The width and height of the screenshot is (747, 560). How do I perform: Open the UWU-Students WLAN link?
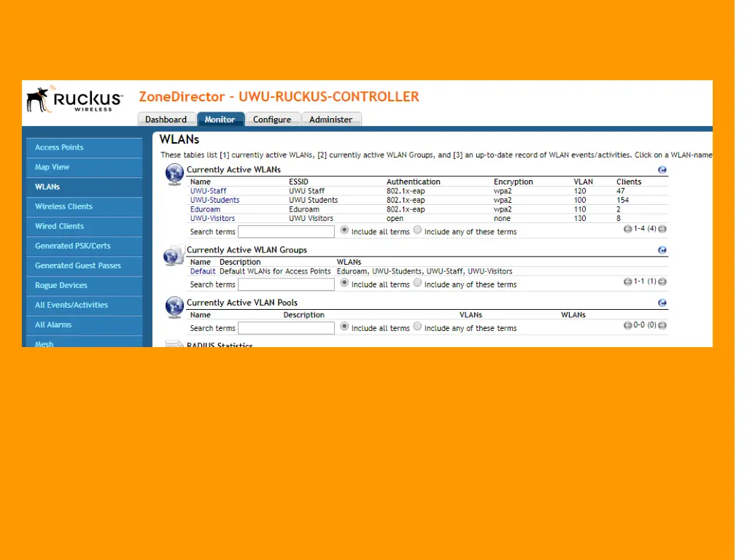click(214, 200)
